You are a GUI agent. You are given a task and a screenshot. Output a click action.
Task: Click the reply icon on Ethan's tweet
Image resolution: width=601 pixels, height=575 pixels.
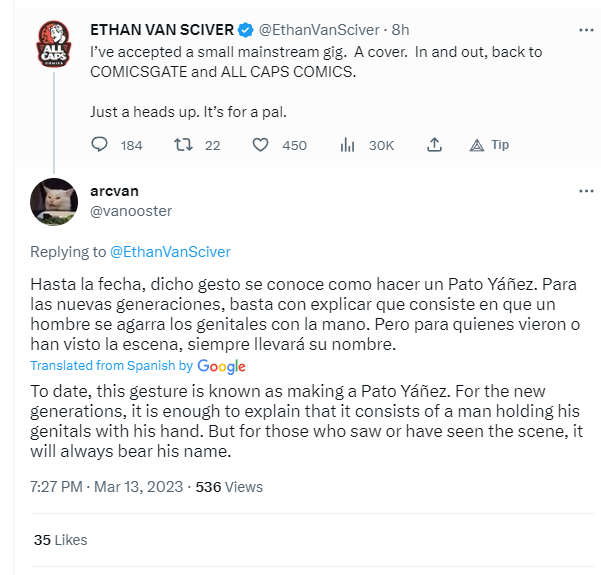click(x=99, y=145)
